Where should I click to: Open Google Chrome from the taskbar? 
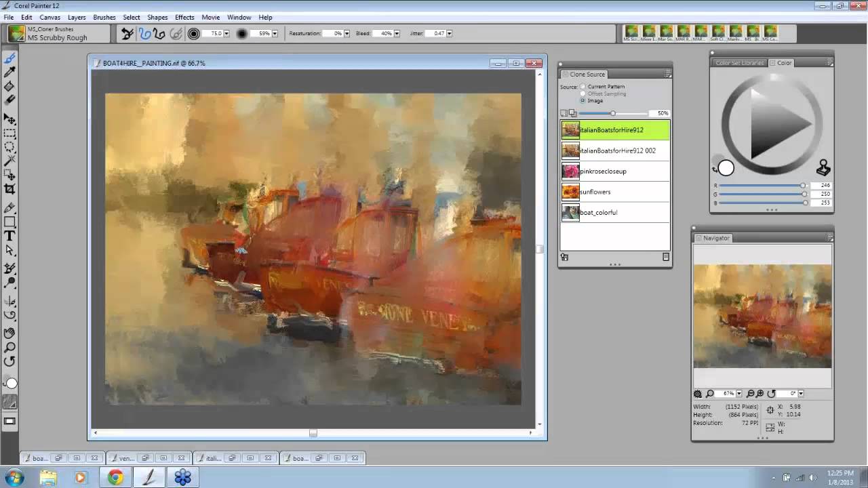(x=115, y=478)
